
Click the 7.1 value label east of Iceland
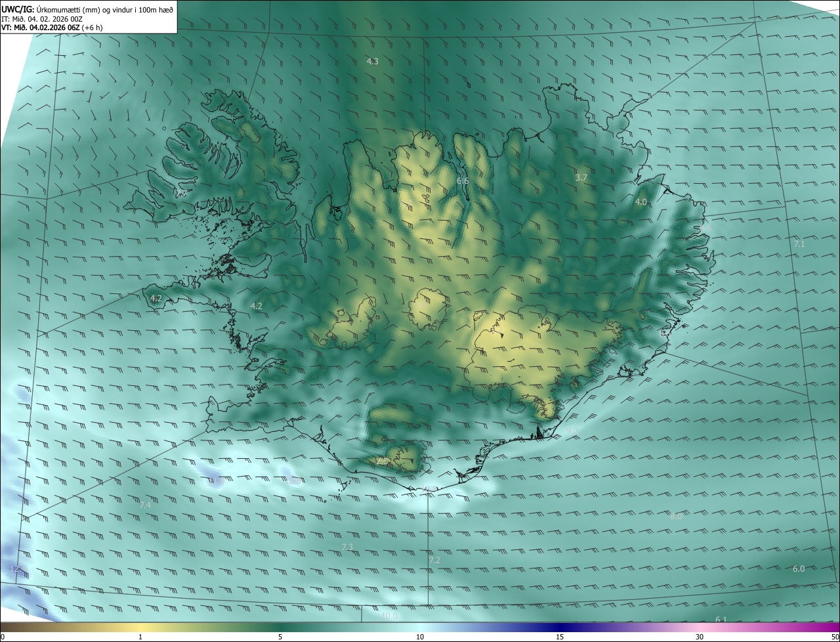pyautogui.click(x=799, y=244)
